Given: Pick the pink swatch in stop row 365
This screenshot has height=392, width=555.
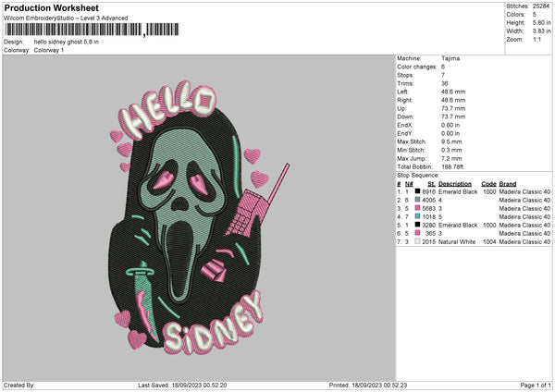Looking at the screenshot, I should point(417,233).
